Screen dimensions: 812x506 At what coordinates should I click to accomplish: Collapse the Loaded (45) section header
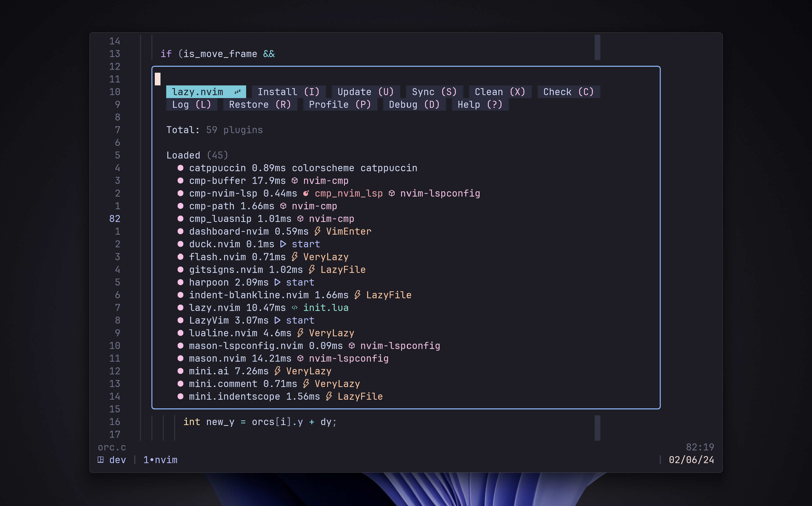click(x=197, y=155)
